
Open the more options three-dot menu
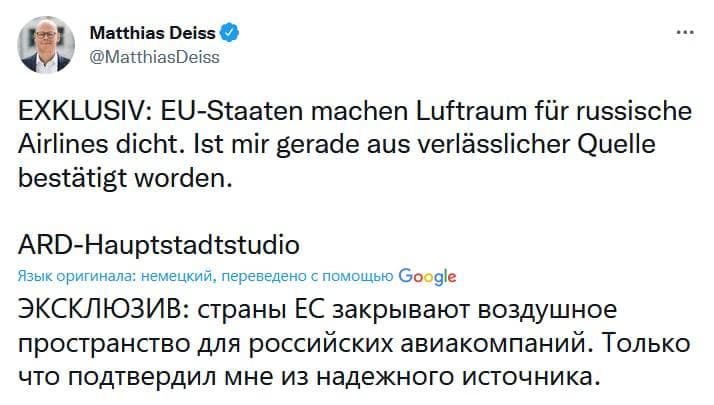[x=685, y=32]
